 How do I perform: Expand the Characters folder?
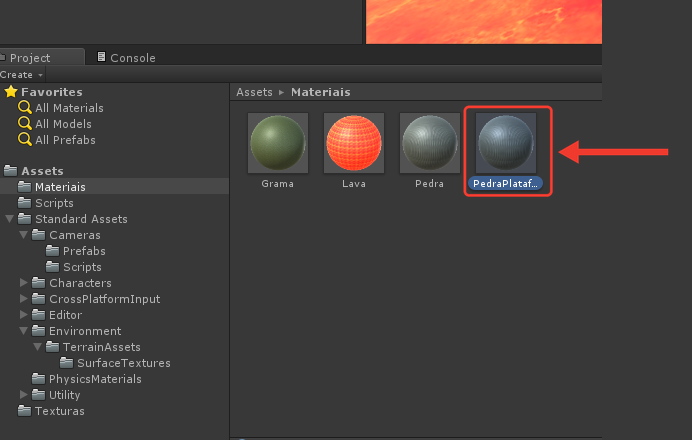pos(24,282)
